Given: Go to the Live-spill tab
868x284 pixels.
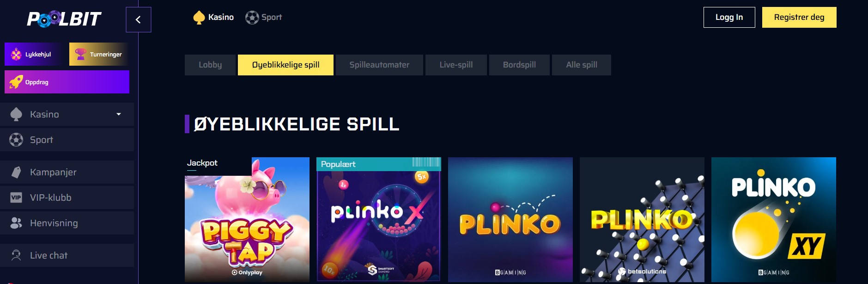Looking at the screenshot, I should tap(456, 65).
